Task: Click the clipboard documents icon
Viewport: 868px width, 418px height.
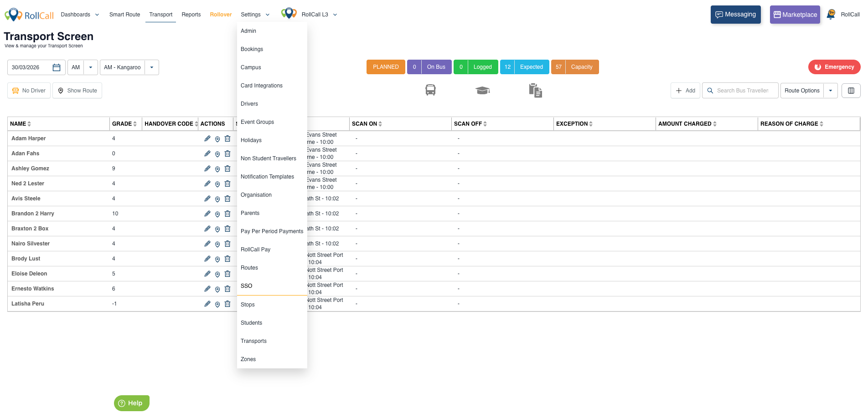Action: click(x=535, y=90)
